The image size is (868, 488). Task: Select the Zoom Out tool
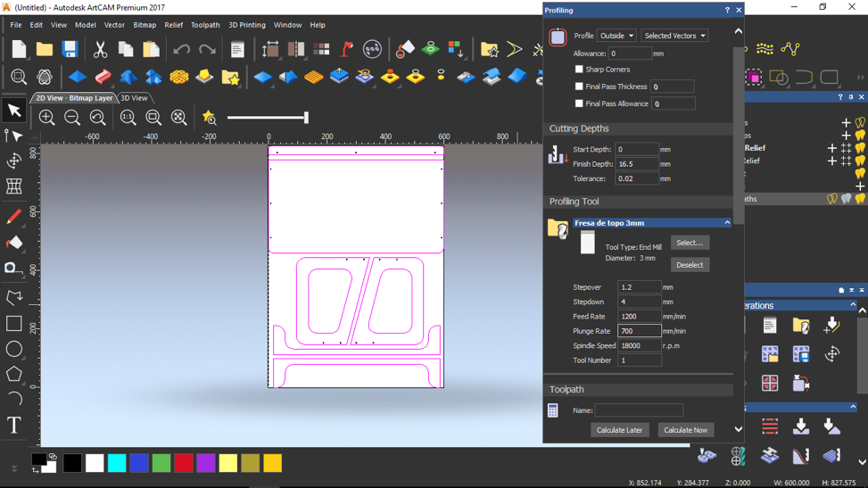(72, 118)
